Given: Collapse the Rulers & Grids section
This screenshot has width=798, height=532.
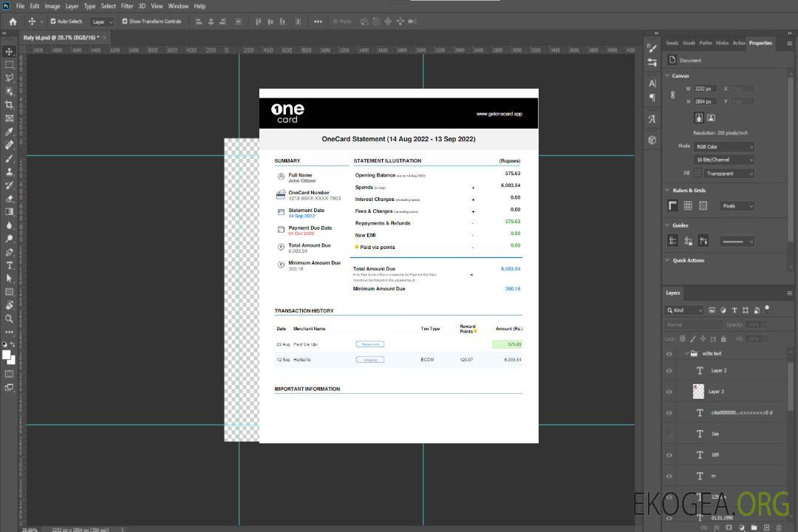Looking at the screenshot, I should tap(667, 190).
